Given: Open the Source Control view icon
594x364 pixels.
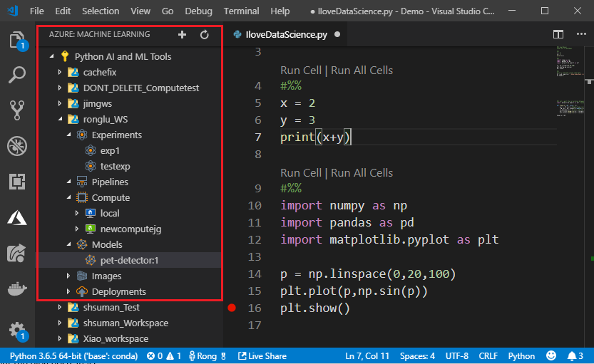Looking at the screenshot, I should coord(17,110).
